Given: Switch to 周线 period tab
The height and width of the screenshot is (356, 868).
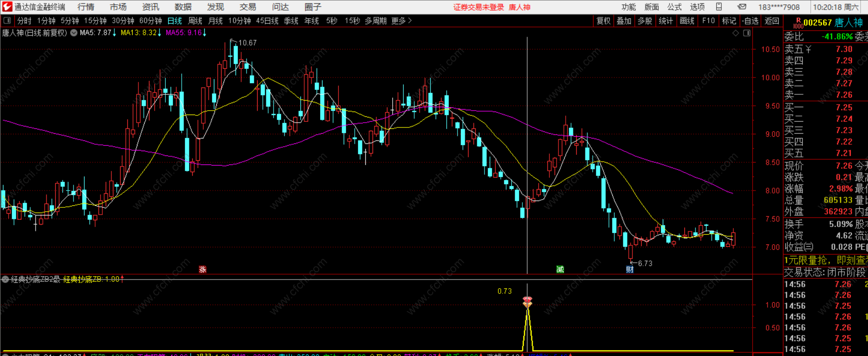Looking at the screenshot, I should (195, 21).
